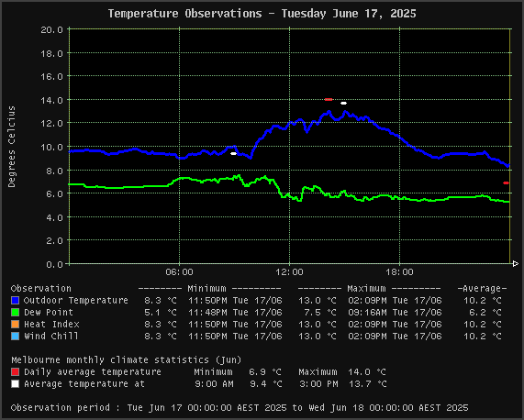Click the green Dew Point legend swatch
This screenshot has width=524, height=420.
pos(15,313)
